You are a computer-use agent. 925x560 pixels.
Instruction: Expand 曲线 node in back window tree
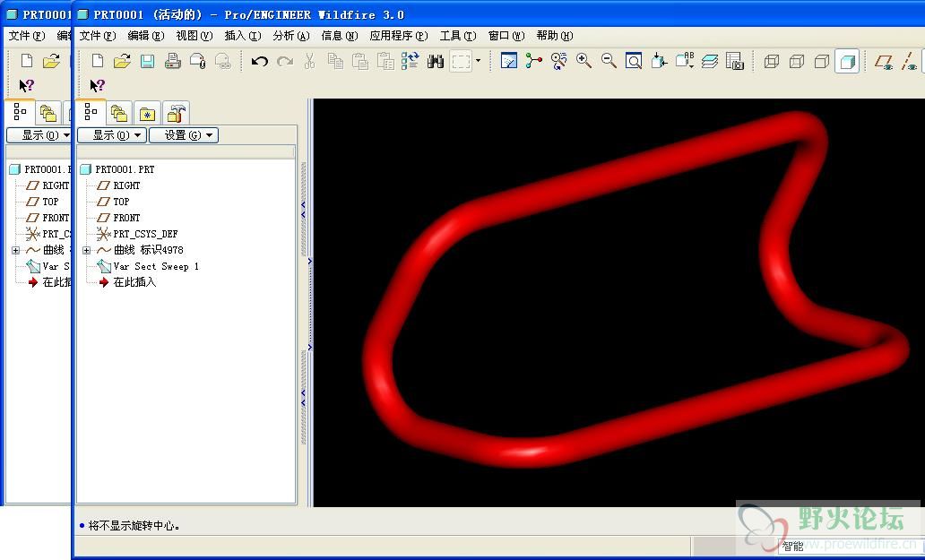coord(16,250)
